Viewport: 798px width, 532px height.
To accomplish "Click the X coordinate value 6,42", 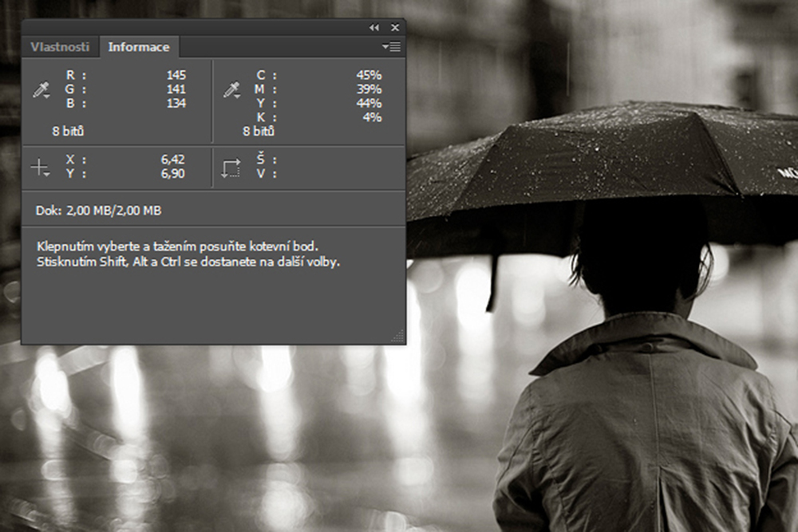I will [172, 160].
